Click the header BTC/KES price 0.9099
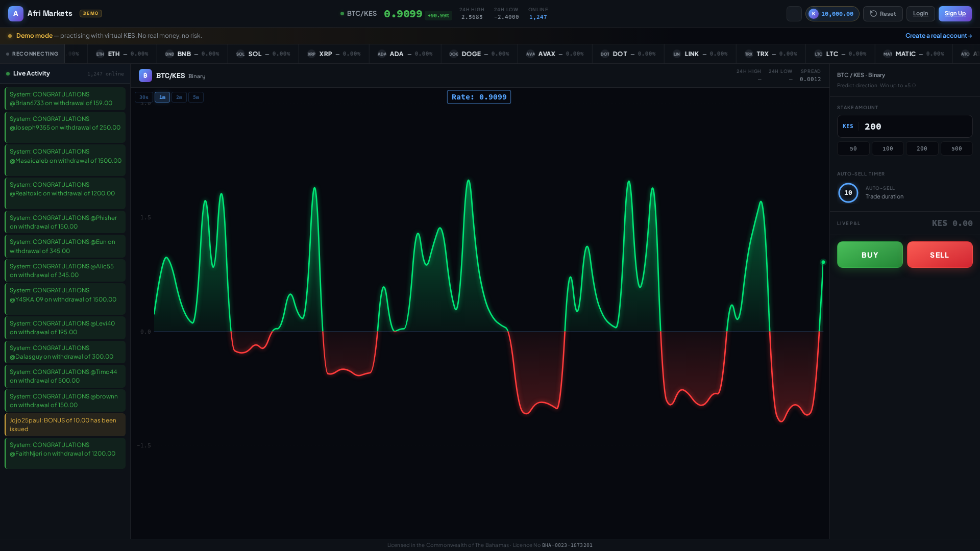The image size is (980, 551). tap(403, 14)
